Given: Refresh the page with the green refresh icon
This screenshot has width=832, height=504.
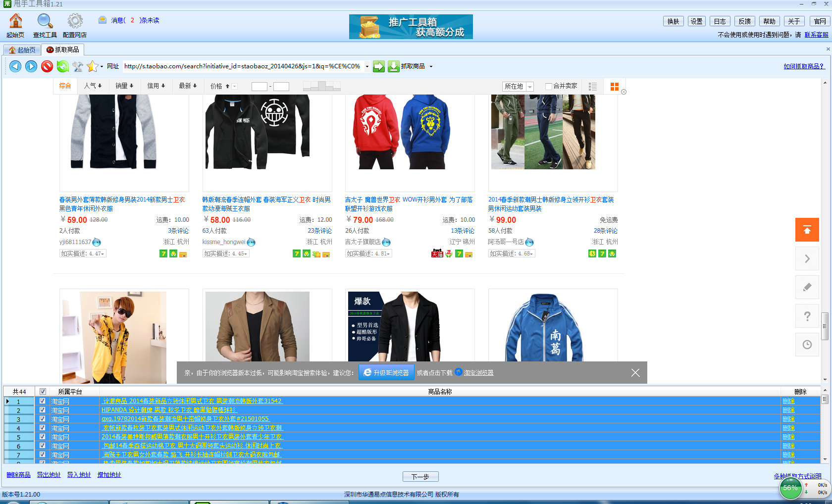Looking at the screenshot, I should [x=63, y=66].
